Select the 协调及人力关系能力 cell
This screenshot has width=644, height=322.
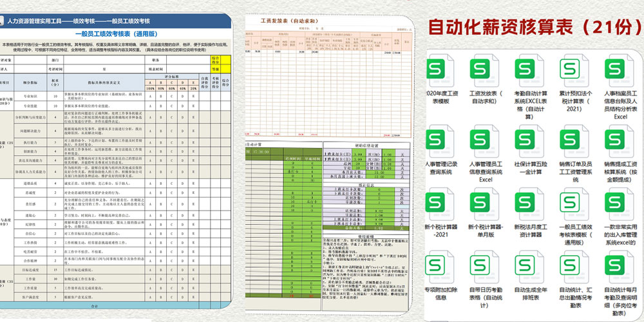pos(31,172)
